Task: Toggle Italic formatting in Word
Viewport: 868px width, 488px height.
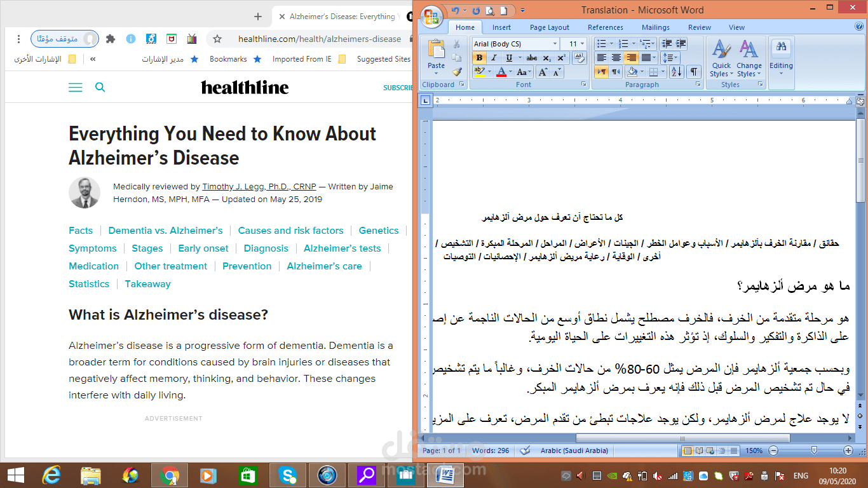Action: point(494,58)
